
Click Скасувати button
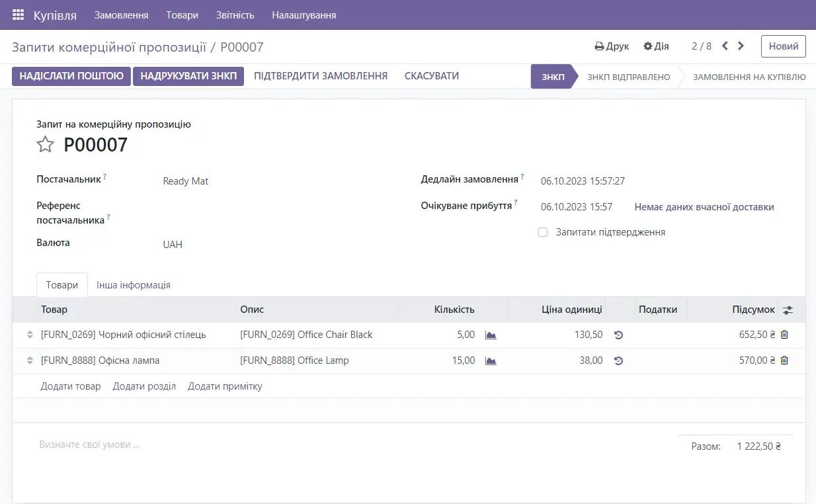432,76
